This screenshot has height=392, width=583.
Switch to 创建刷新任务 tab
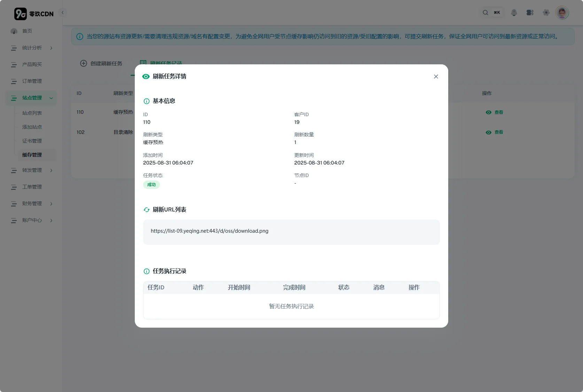coord(101,64)
